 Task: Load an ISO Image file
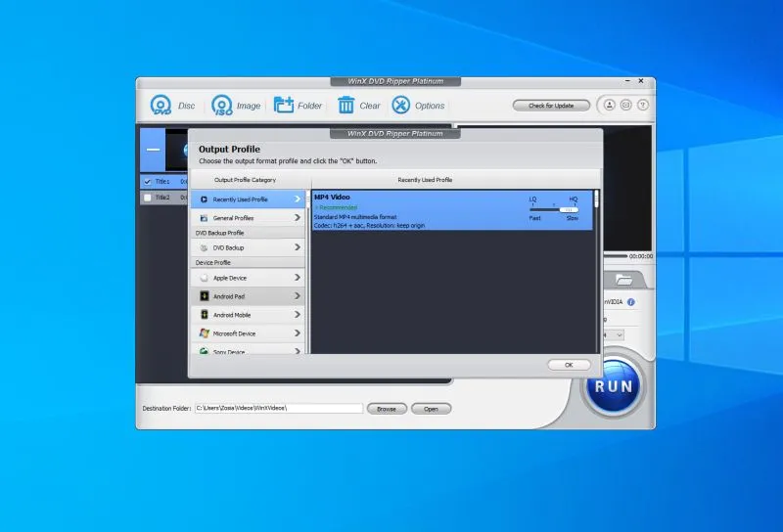(222, 106)
